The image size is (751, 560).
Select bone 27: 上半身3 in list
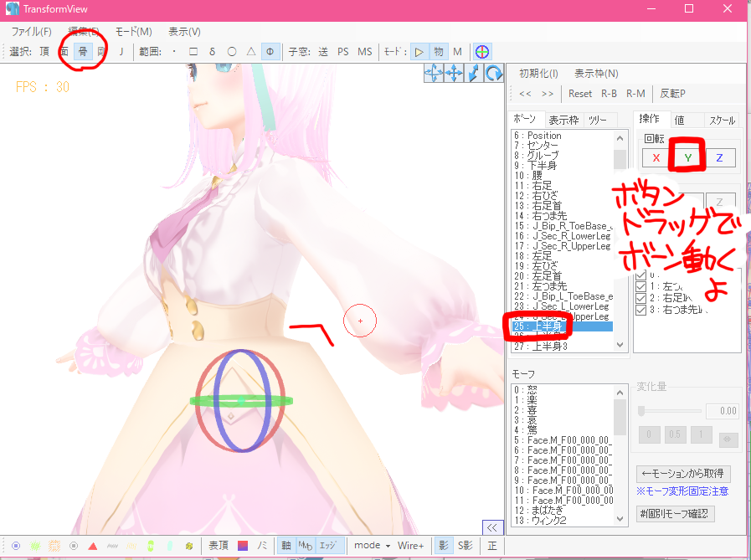[x=563, y=347]
